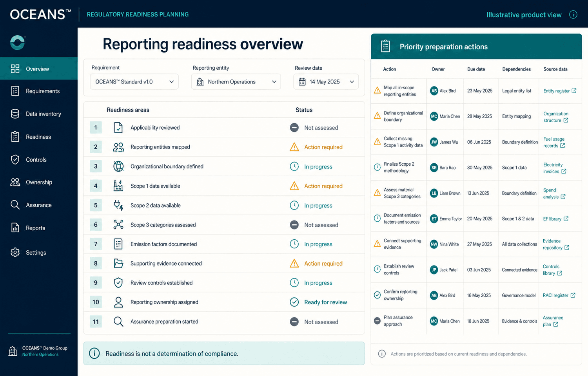Open the EF library source link
This screenshot has height=376, width=588.
click(556, 219)
